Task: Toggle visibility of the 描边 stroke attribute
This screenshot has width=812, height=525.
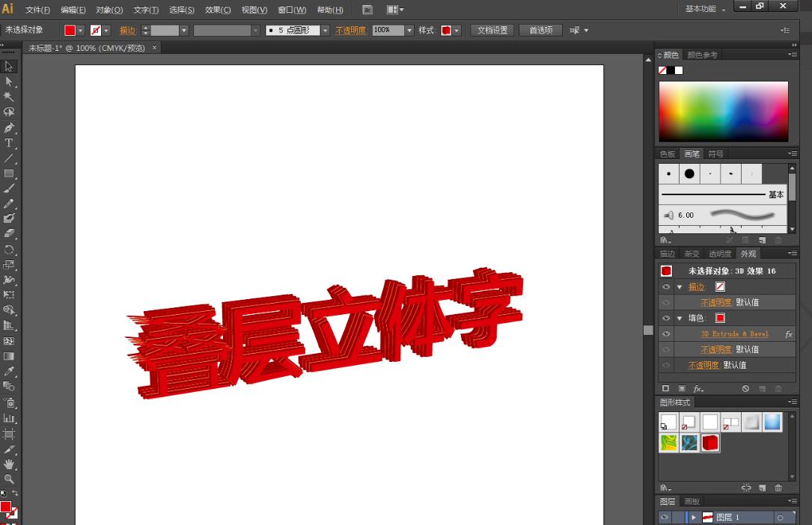Action: click(666, 286)
